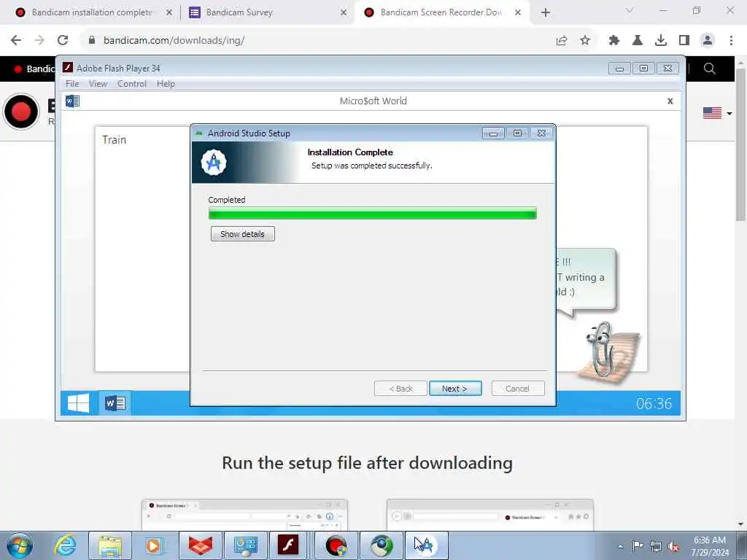Go back in browser history
This screenshot has width=747, height=560.
[x=16, y=40]
